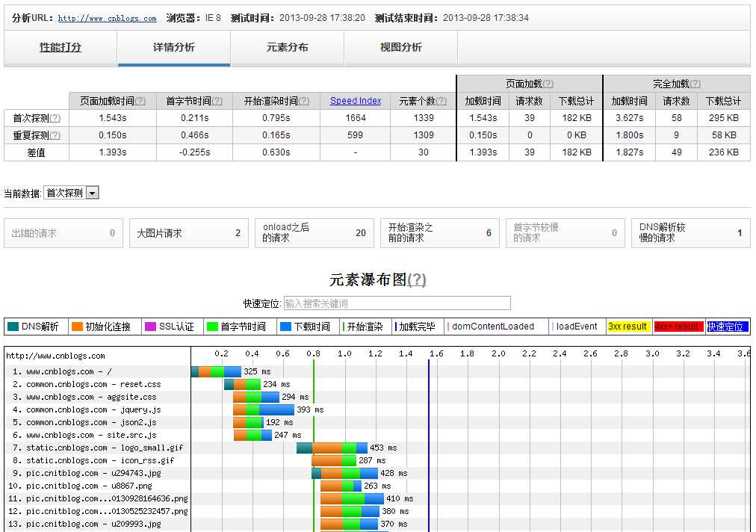
Task: Click the DNS解析 teal legend swatch
Action: click(x=13, y=327)
